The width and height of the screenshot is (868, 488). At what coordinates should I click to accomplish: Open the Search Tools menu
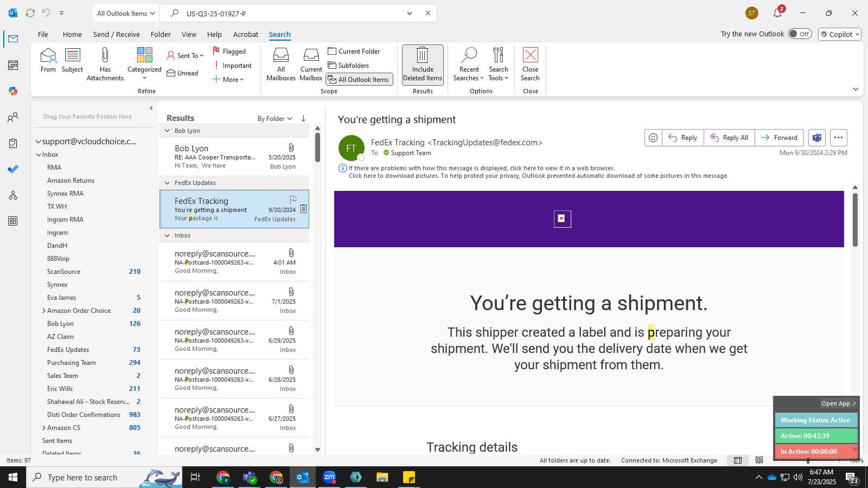click(x=499, y=64)
